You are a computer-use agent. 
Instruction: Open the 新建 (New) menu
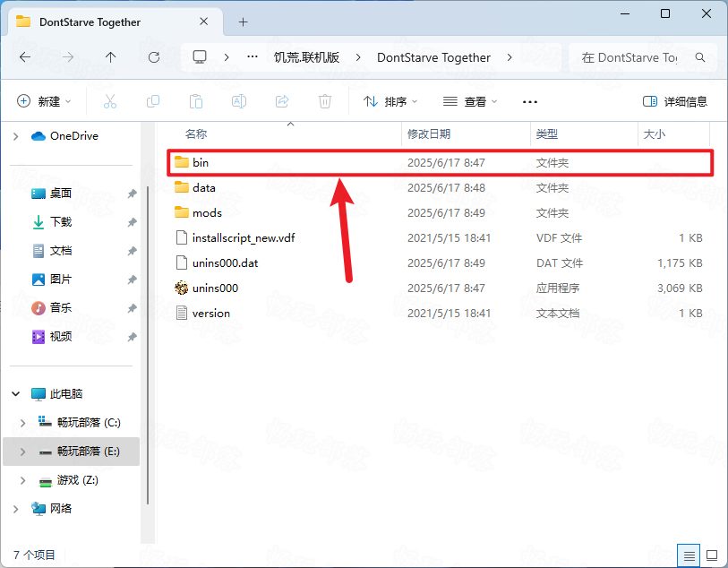pos(44,101)
